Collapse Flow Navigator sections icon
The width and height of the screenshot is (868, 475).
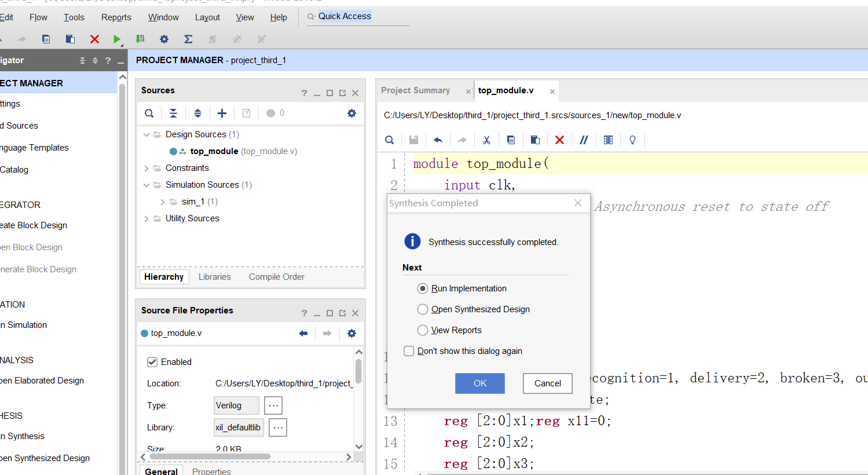82,60
